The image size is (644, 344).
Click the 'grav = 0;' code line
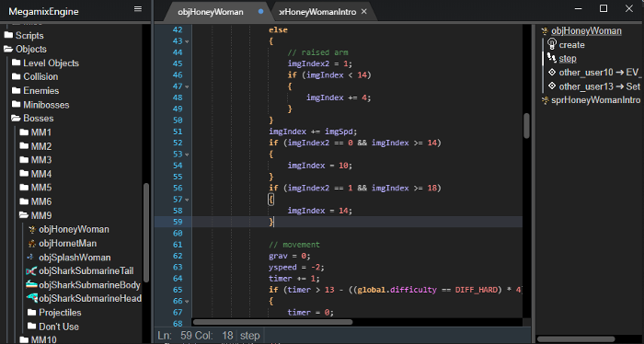coord(290,256)
